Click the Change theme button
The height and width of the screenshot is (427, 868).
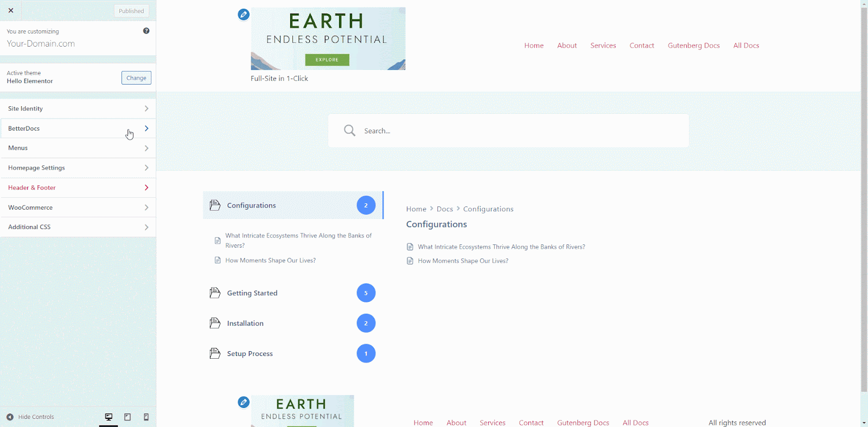point(136,78)
